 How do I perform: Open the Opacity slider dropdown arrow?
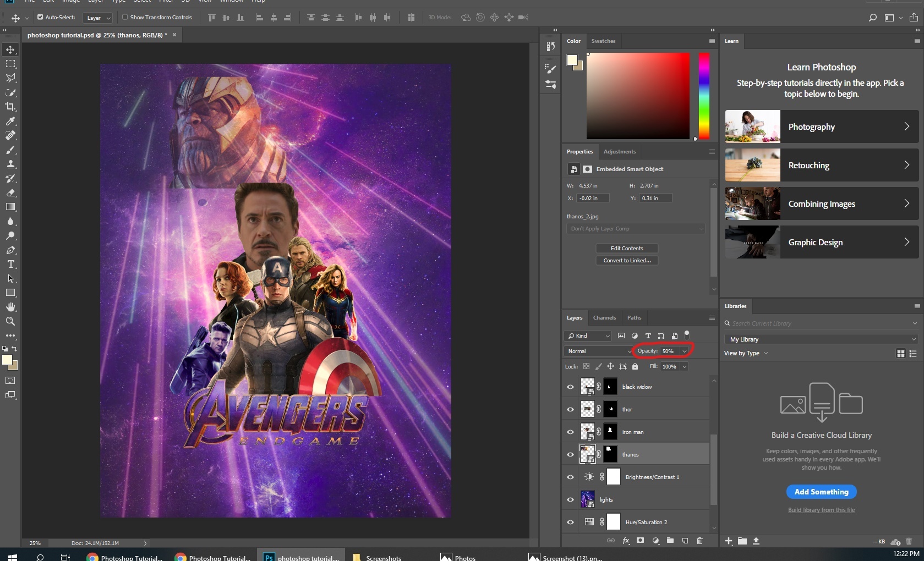685,351
